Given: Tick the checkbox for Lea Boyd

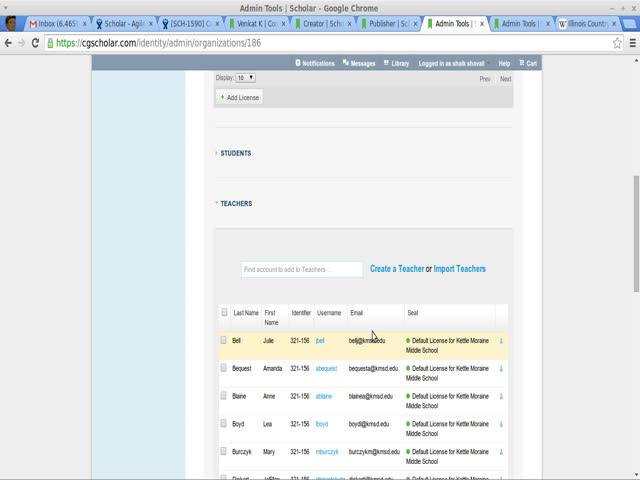Looking at the screenshot, I should (224, 424).
